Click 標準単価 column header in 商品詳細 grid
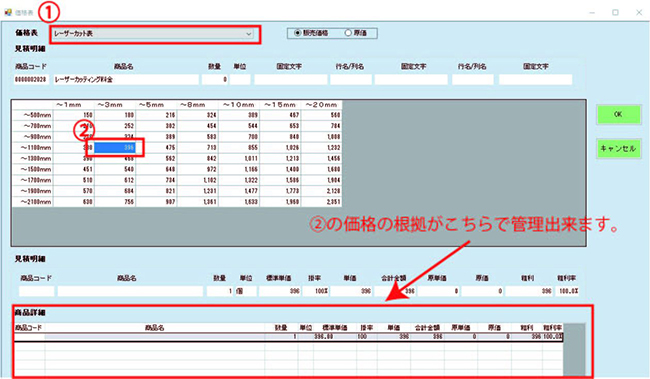This screenshot has height=379, width=650. point(335,328)
